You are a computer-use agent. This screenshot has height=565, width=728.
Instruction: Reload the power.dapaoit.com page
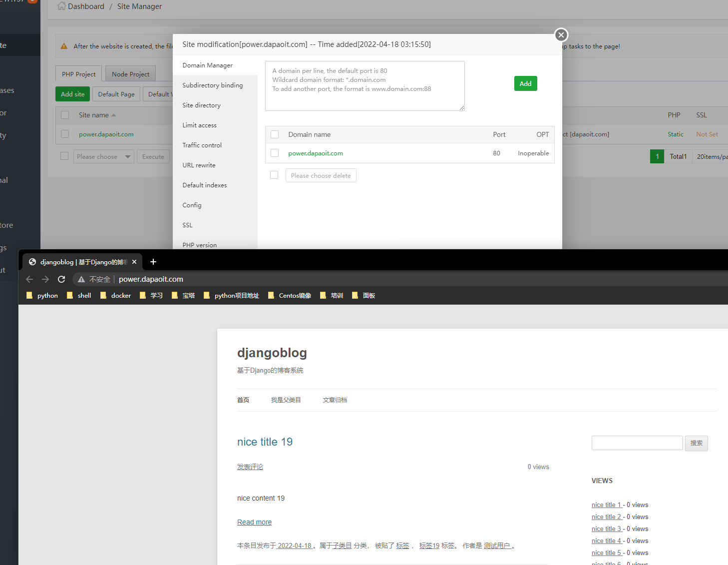click(61, 279)
